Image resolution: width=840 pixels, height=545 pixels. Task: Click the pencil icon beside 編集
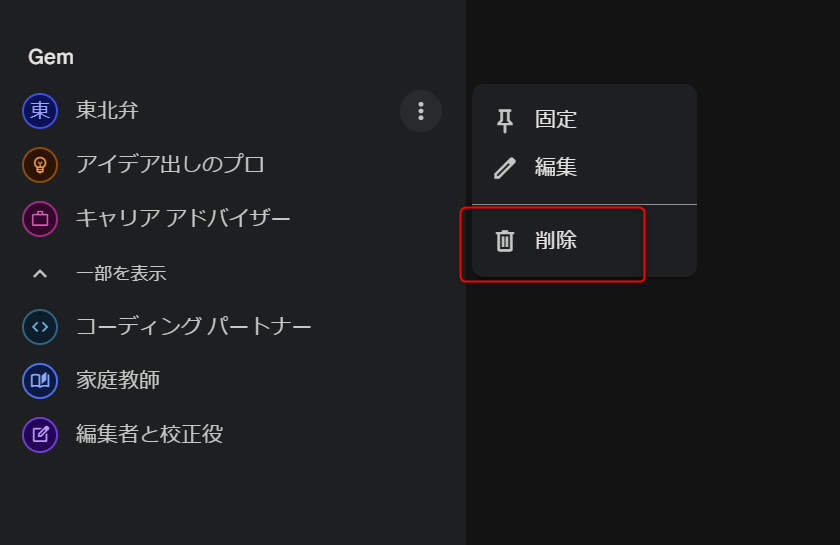(504, 168)
